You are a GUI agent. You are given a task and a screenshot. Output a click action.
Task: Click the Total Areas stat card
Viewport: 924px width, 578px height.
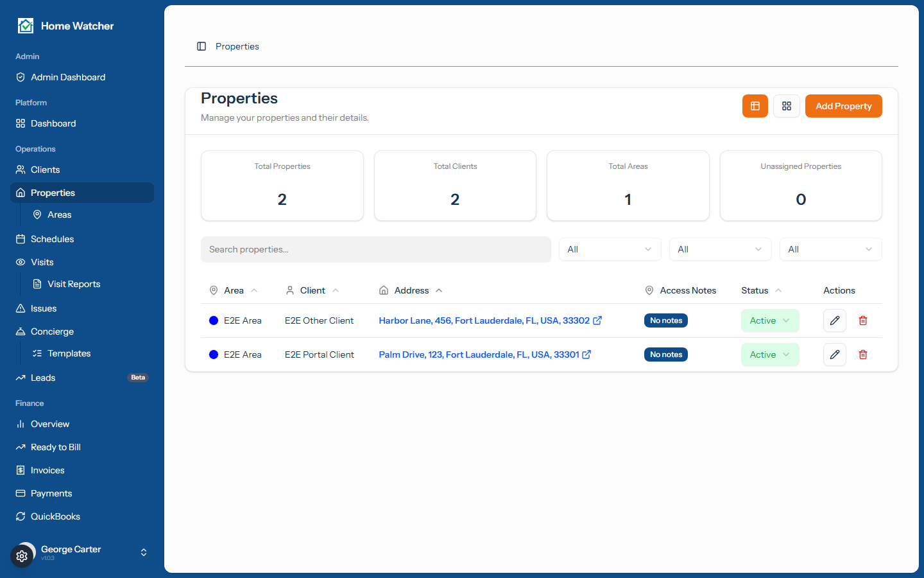628,186
